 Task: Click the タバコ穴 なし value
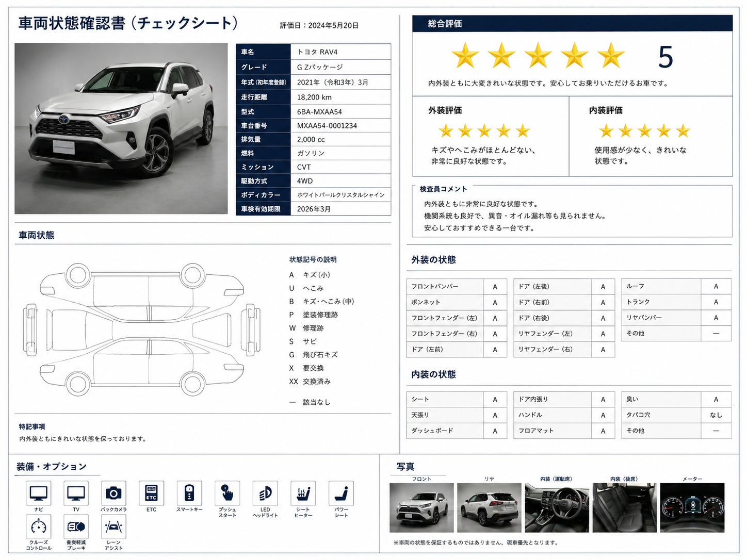(716, 415)
